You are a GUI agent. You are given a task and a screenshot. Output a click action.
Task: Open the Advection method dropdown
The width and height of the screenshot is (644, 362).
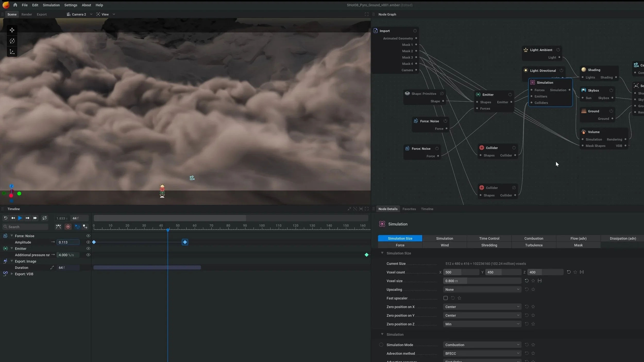tap(482, 353)
